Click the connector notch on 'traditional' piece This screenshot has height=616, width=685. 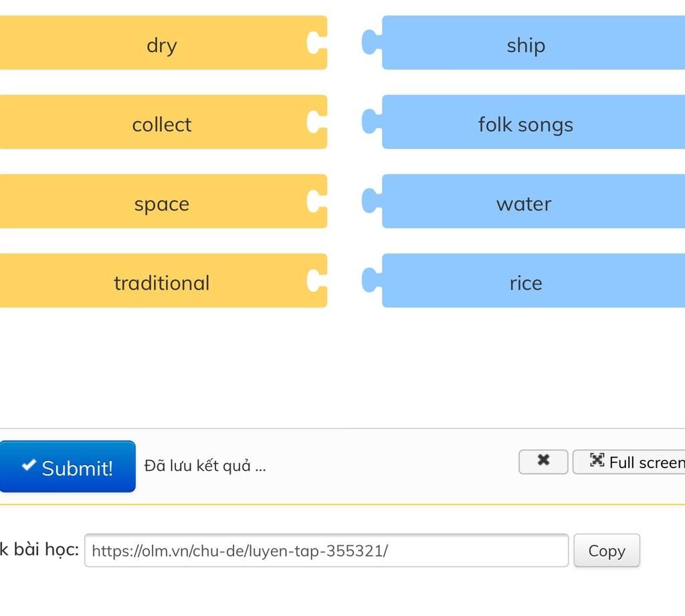[314, 281]
